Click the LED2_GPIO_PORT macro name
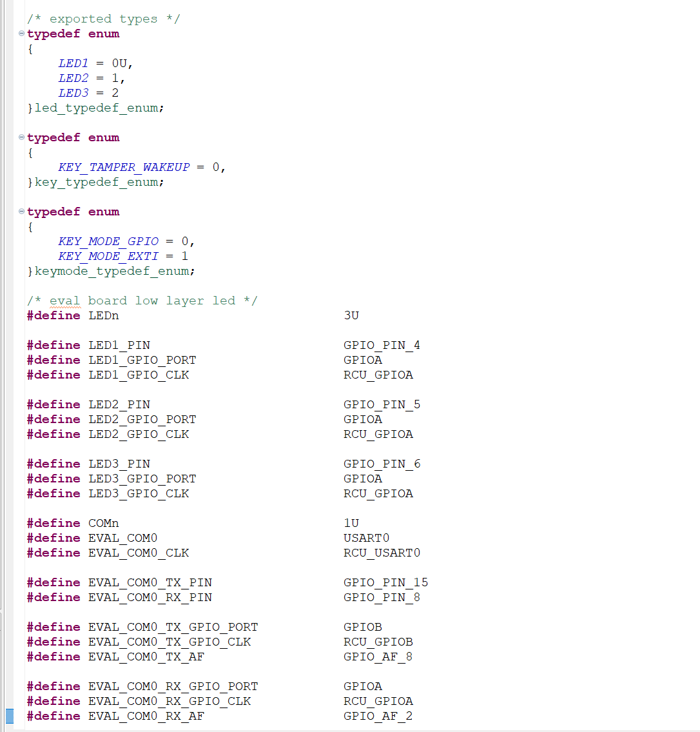The width and height of the screenshot is (700, 732). pyautogui.click(x=142, y=419)
